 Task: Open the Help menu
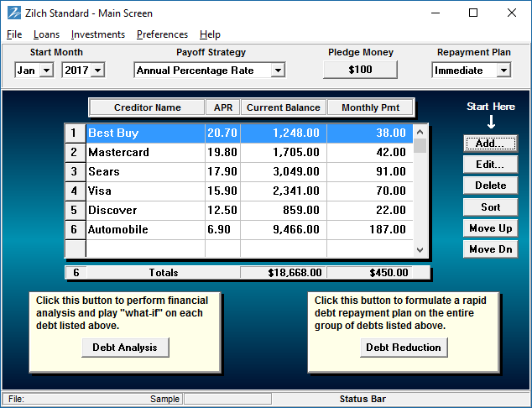[x=210, y=34]
